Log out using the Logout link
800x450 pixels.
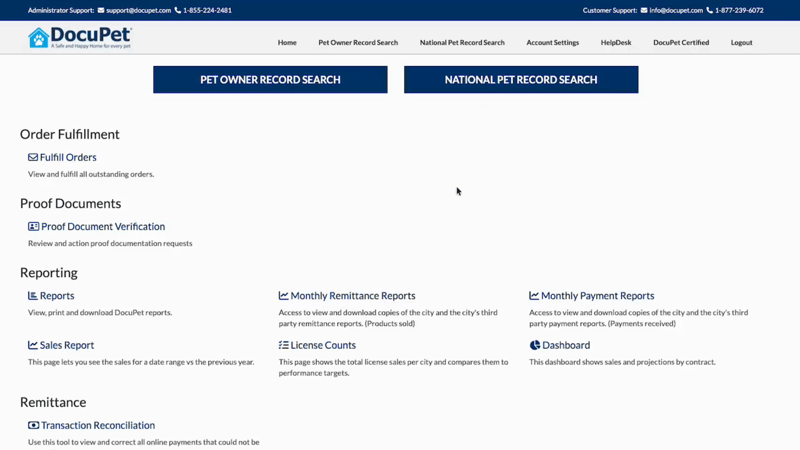click(741, 42)
